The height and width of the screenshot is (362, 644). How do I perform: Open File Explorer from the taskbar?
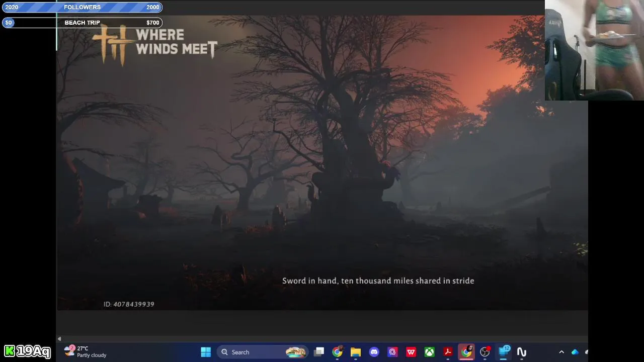coord(356,352)
